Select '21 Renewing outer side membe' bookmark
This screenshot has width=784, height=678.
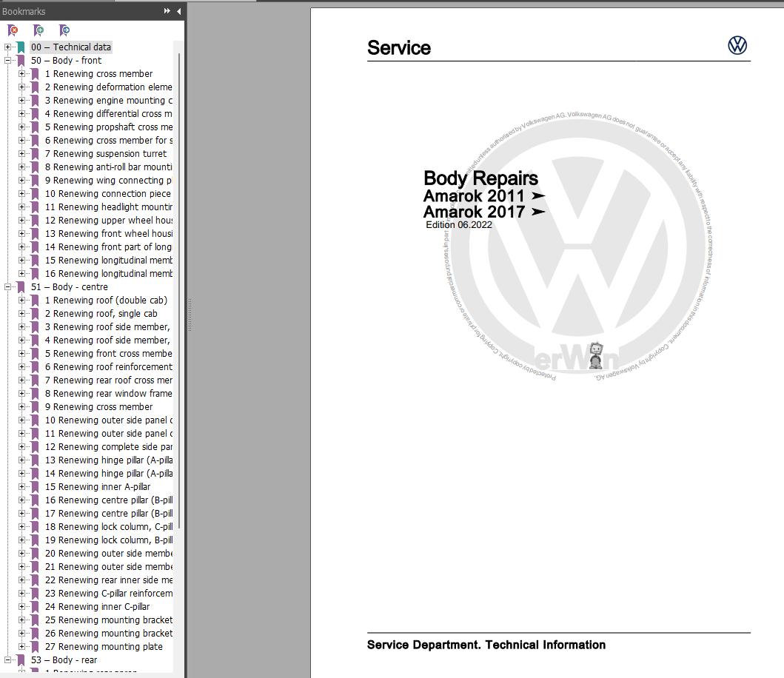pos(109,567)
